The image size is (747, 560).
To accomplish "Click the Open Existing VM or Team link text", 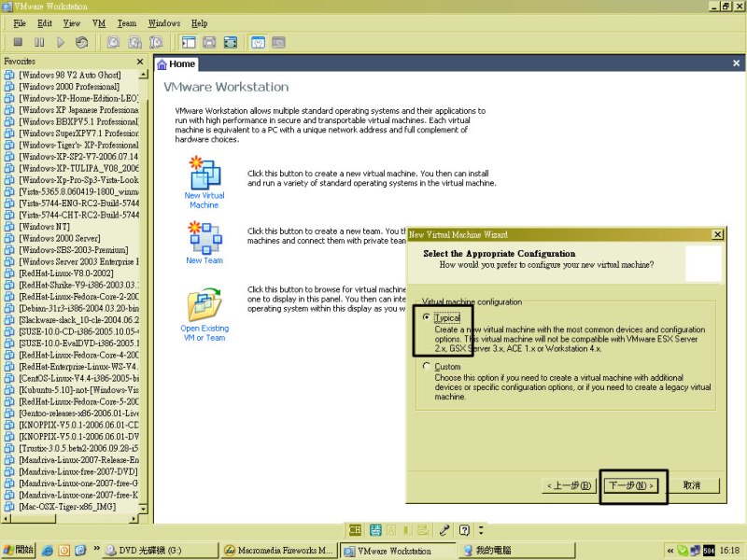I will [204, 333].
